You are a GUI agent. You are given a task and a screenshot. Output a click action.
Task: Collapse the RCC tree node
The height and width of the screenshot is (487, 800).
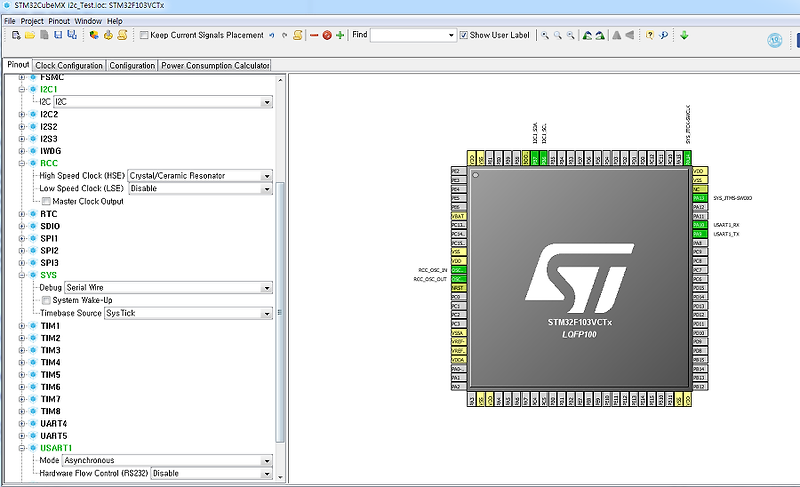(x=21, y=163)
